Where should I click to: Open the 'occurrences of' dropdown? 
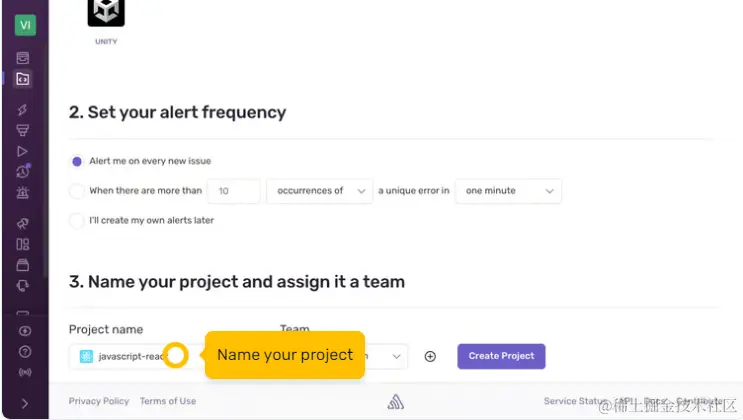pyautogui.click(x=319, y=191)
